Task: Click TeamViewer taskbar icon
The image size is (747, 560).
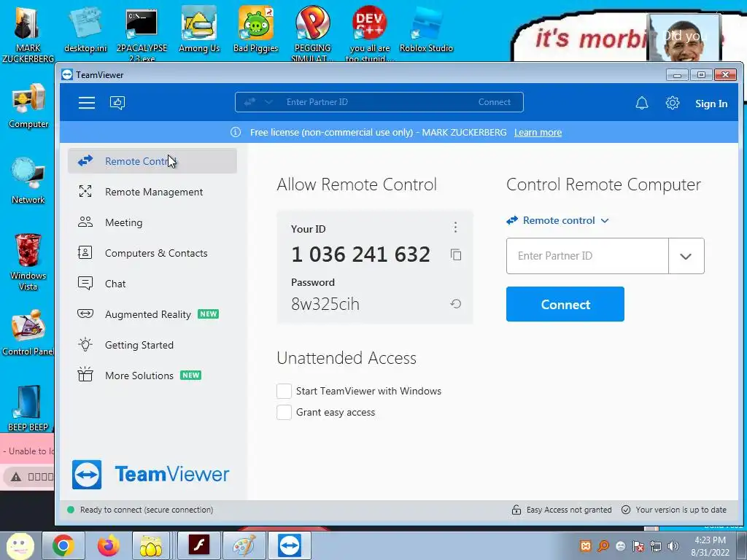Action: pyautogui.click(x=289, y=545)
